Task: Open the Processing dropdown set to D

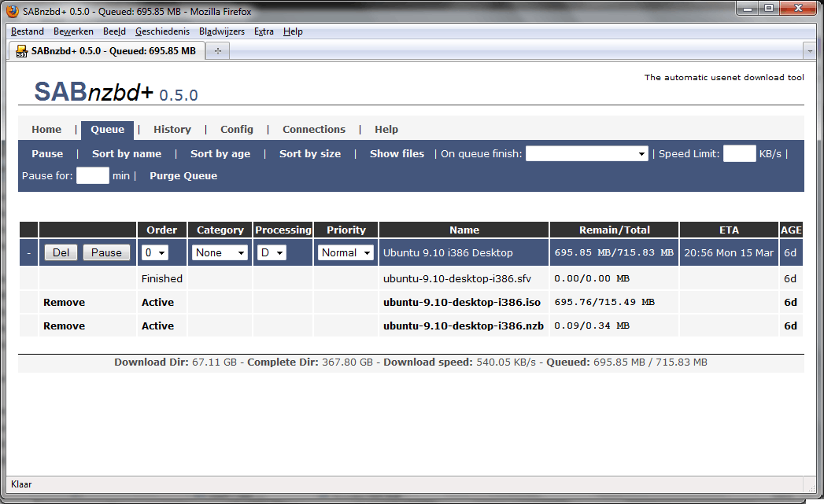Action: tap(272, 252)
